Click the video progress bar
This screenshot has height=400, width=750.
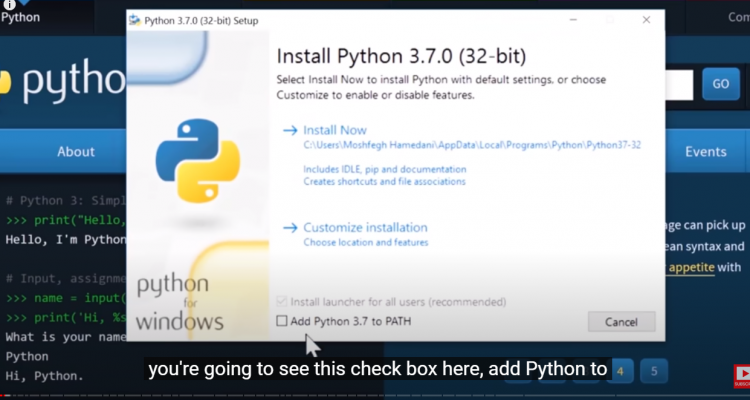pyautogui.click(x=375, y=397)
